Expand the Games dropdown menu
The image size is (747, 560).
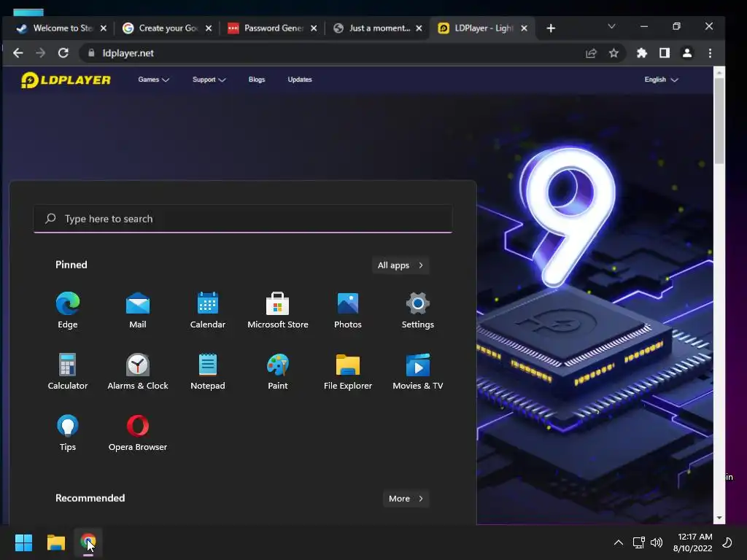pyautogui.click(x=153, y=79)
